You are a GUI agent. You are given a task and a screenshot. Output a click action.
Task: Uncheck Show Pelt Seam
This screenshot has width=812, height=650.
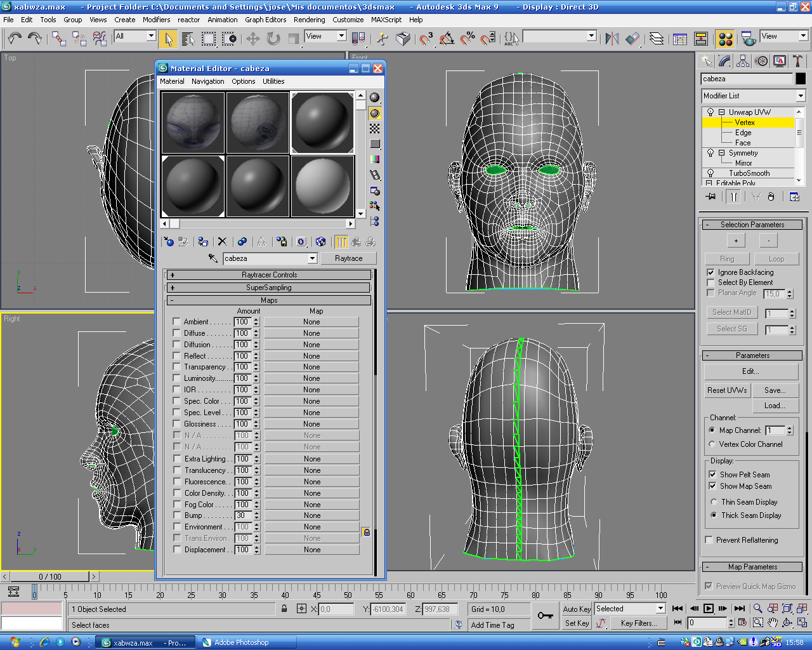(712, 474)
